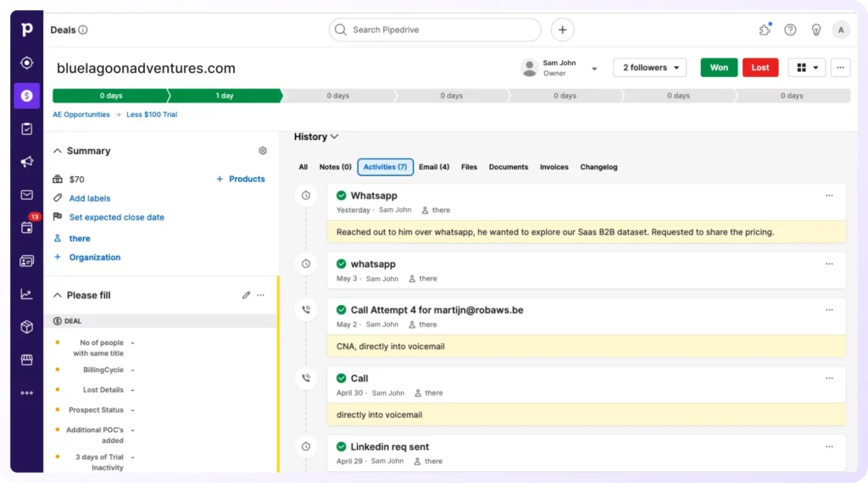Viewport: 868px width, 483px height.
Task: Toggle done checkmark on Call Attempt 4
Action: 341,310
